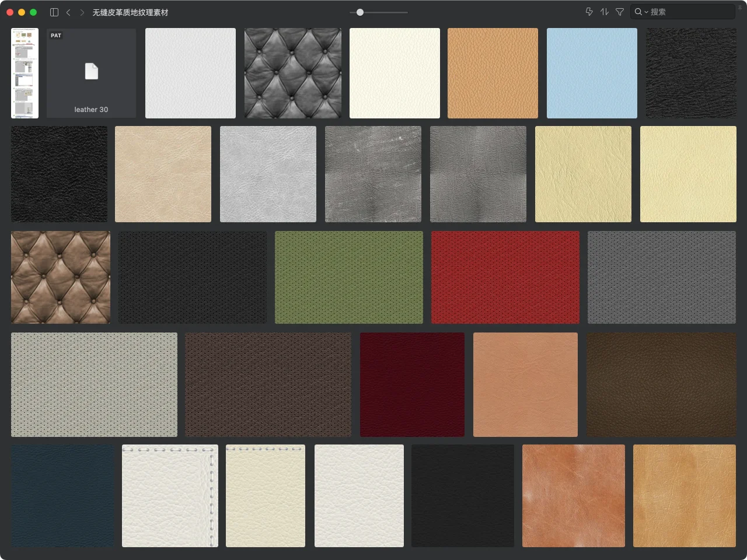Viewport: 747px width, 560px height.
Task: Select the green perforated leather thumbnail
Action: [x=349, y=277]
